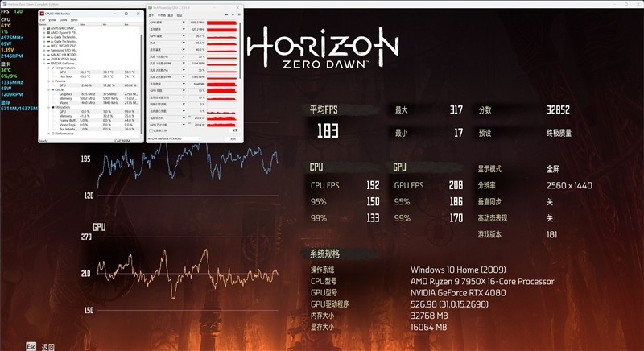Open the Tools menu in HWMonitor

pos(63,19)
